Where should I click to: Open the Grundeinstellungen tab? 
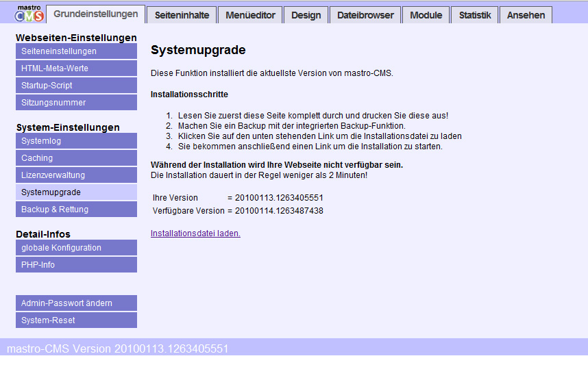(x=96, y=14)
